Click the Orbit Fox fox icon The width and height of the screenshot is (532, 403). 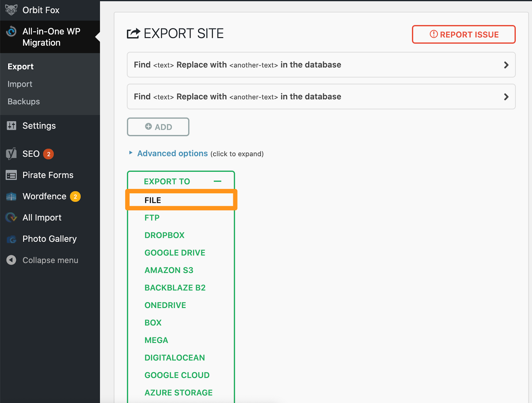(11, 10)
